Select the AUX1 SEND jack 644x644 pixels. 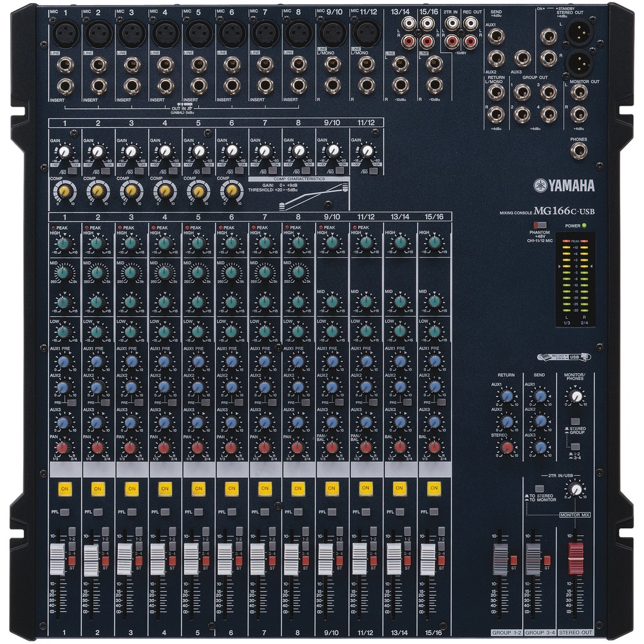click(496, 37)
